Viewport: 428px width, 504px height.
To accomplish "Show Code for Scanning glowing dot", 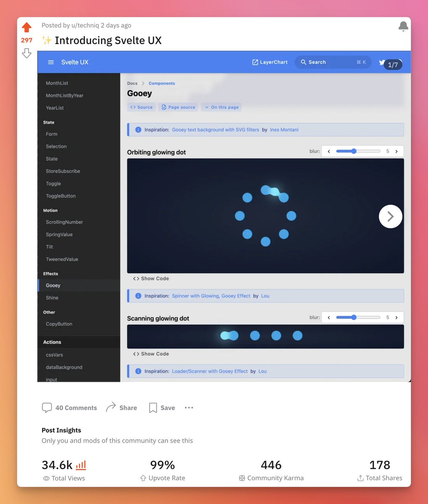I will [x=151, y=354].
